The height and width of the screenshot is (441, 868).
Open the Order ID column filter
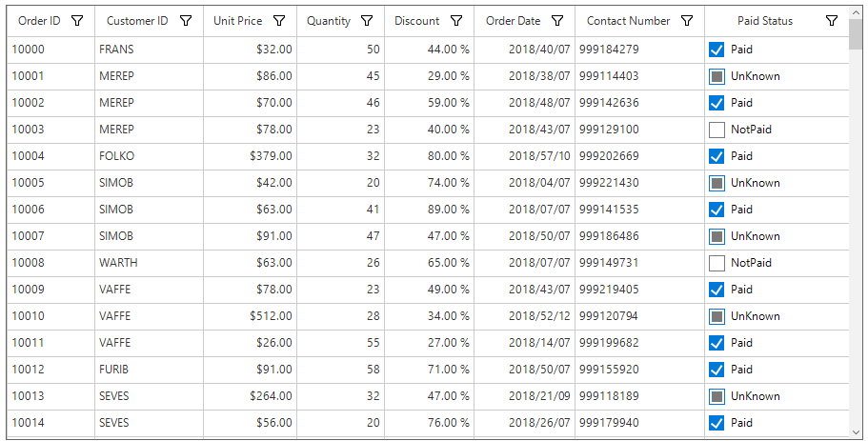click(77, 21)
